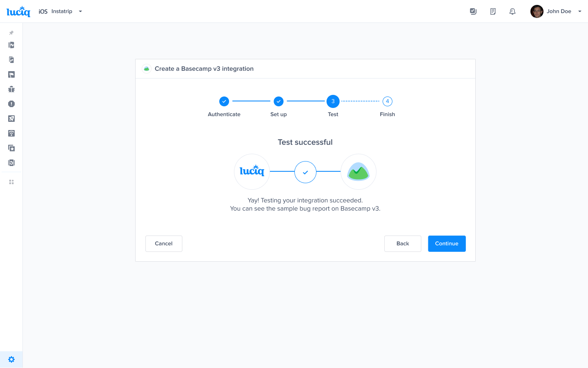
Task: Click John Doe's profile avatar
Action: pyautogui.click(x=537, y=11)
